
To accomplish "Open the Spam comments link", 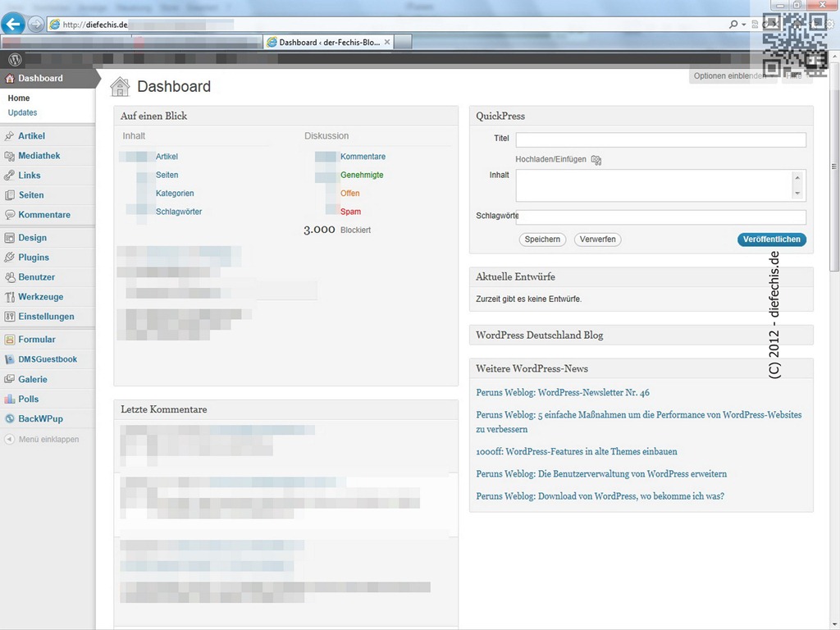I will tap(350, 212).
